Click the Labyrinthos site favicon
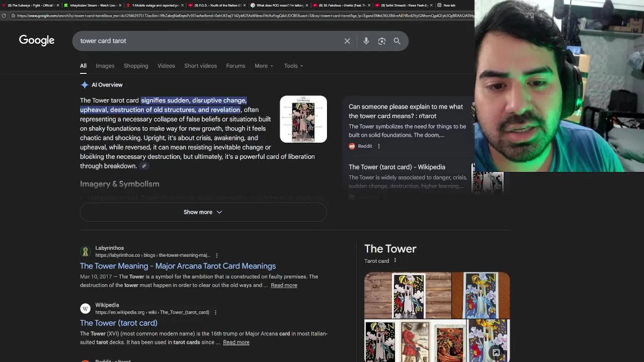The image size is (644, 362). pyautogui.click(x=85, y=251)
